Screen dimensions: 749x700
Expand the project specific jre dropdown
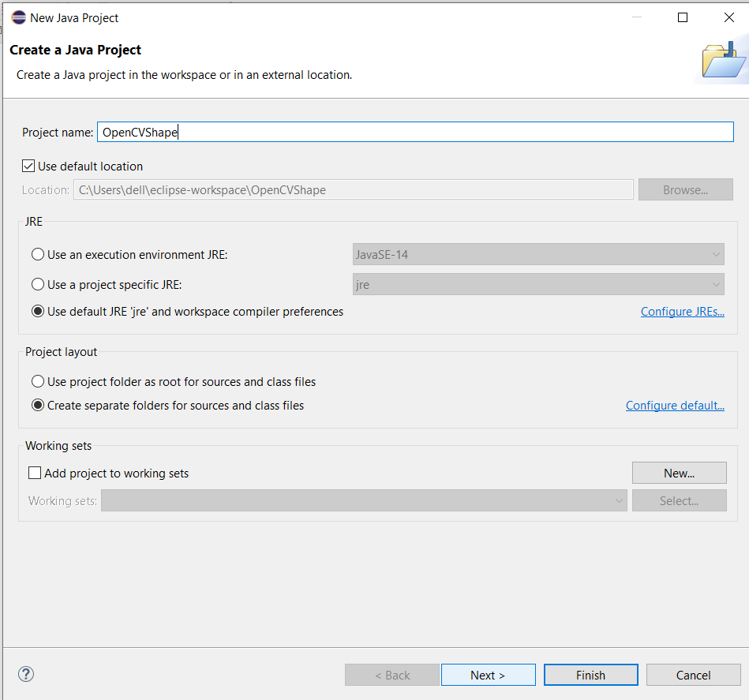(538, 285)
